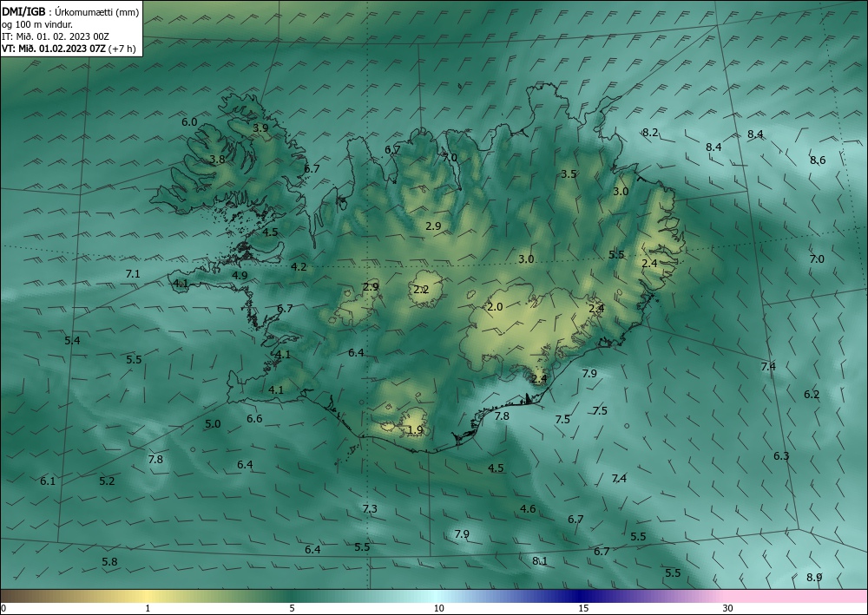The height and width of the screenshot is (615, 868).
Task: Click the '1' label on the color scale
Action: (x=148, y=609)
